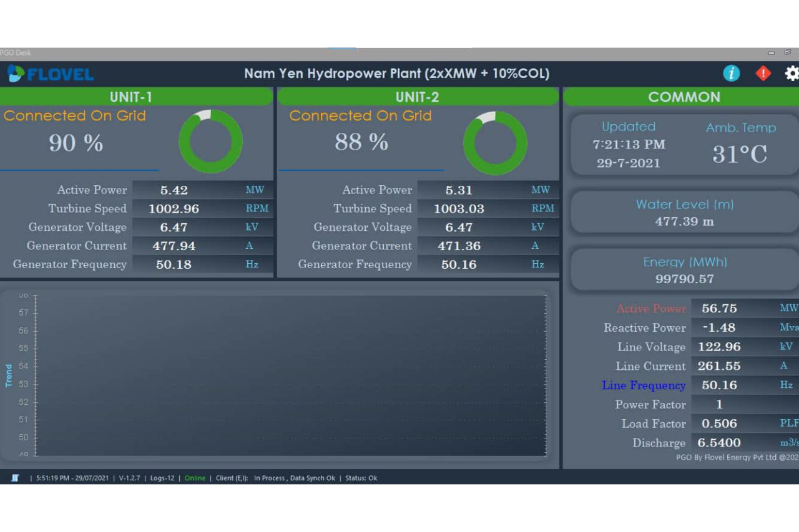Click the Water Level panel
799x532 pixels.
click(x=684, y=213)
